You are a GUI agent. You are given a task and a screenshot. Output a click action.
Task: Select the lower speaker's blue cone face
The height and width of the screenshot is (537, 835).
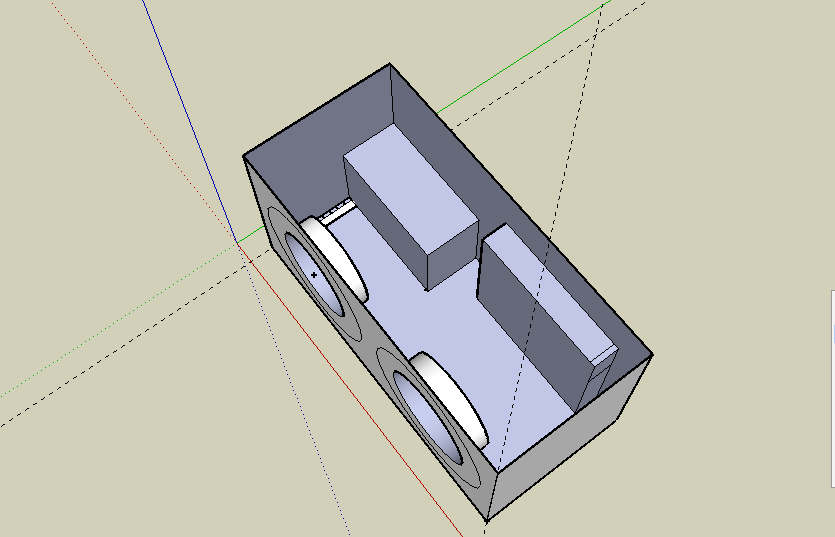coord(428,417)
